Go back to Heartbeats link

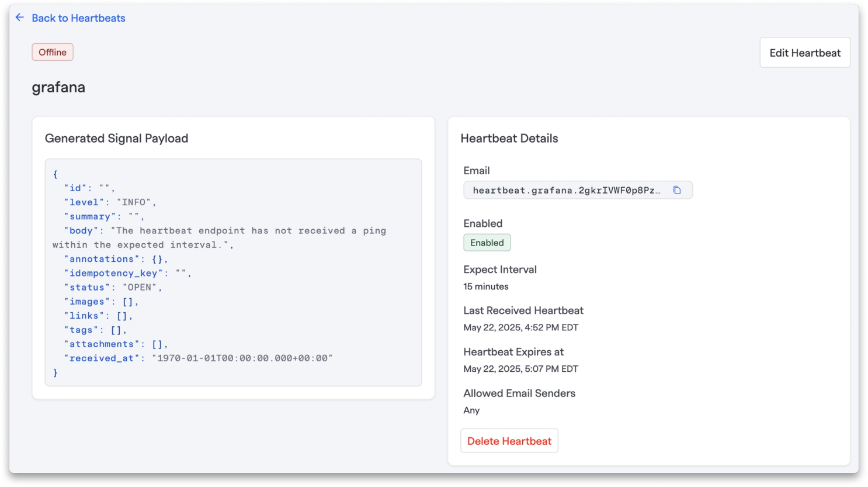coord(78,18)
